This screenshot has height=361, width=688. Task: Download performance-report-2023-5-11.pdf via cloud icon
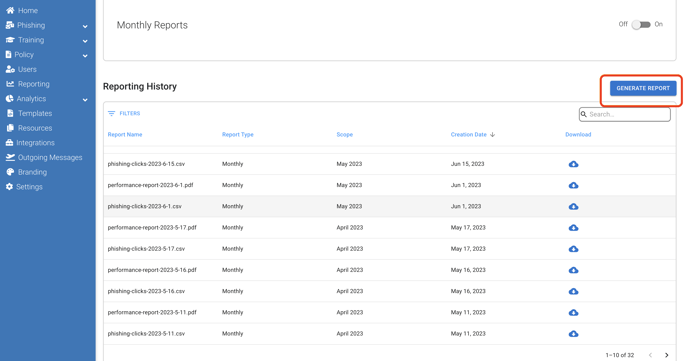click(x=573, y=312)
